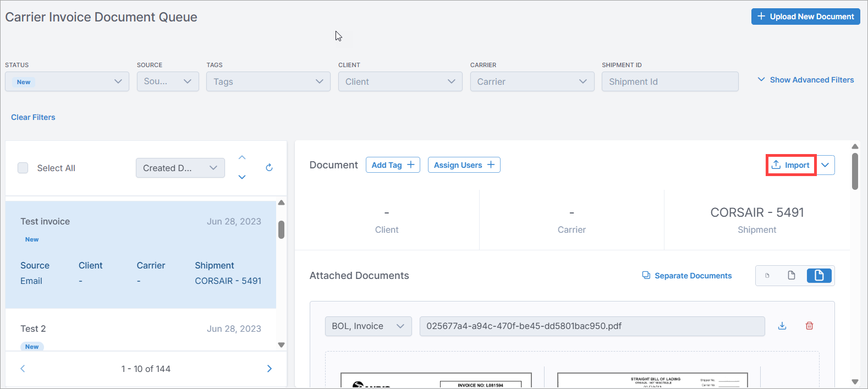Focus the Shipment Id filter field

click(x=670, y=81)
